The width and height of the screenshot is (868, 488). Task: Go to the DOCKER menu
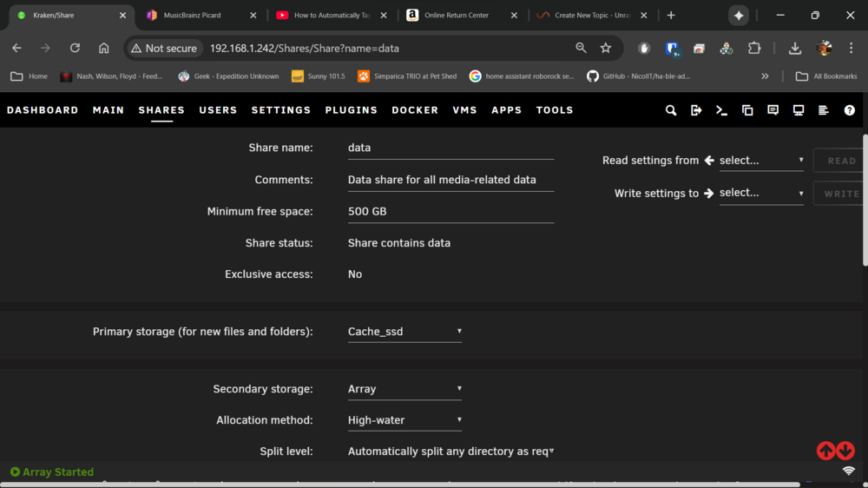pyautogui.click(x=415, y=110)
